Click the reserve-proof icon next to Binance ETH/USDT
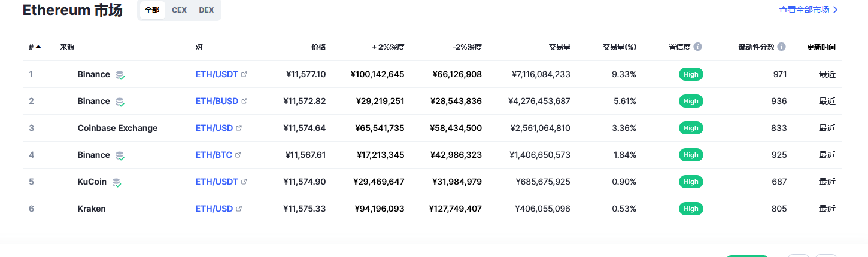Viewport: 868px width, 257px height. coord(120,75)
